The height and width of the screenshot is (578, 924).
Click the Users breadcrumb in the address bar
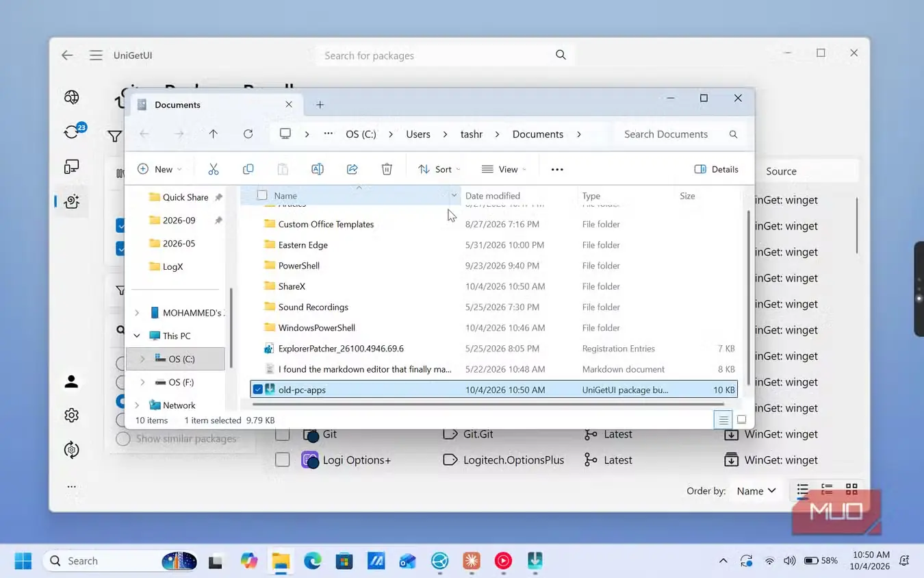[418, 134]
